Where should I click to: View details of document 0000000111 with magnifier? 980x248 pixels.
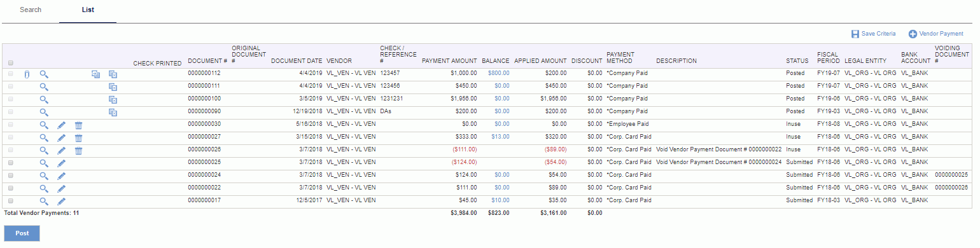coord(44,87)
